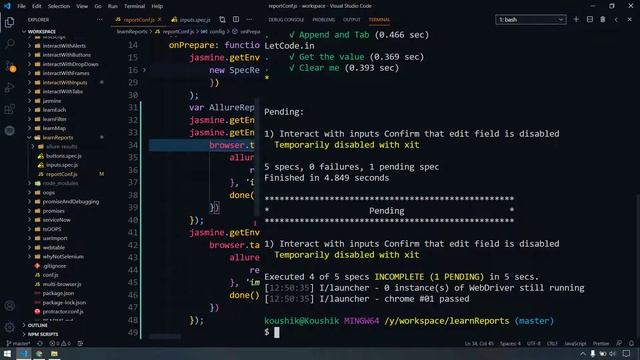Open protractor.conf.js file

[63, 311]
